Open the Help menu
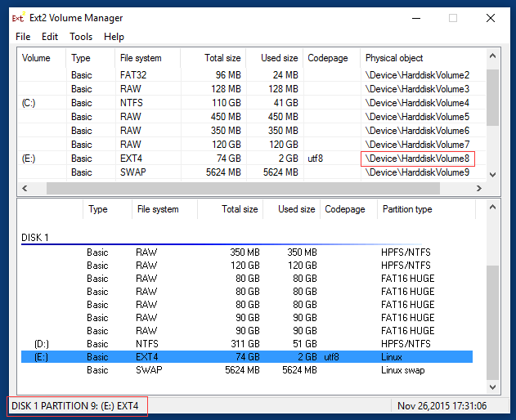The image size is (516, 420). [x=114, y=37]
